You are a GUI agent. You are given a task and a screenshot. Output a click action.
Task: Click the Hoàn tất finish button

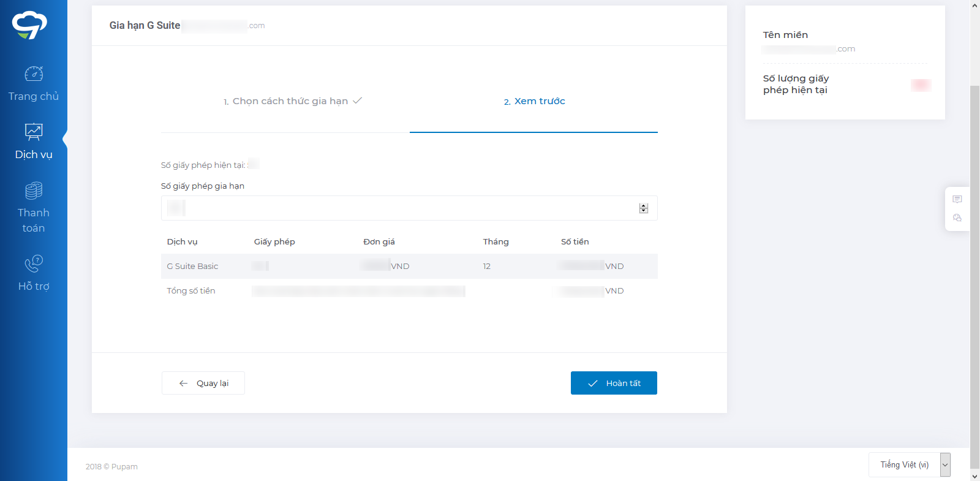614,383
